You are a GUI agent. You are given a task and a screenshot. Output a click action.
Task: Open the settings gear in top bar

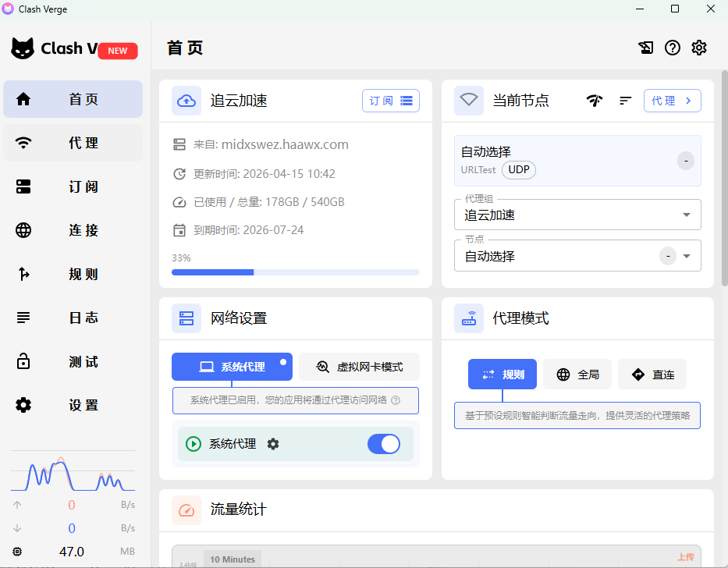click(x=698, y=48)
